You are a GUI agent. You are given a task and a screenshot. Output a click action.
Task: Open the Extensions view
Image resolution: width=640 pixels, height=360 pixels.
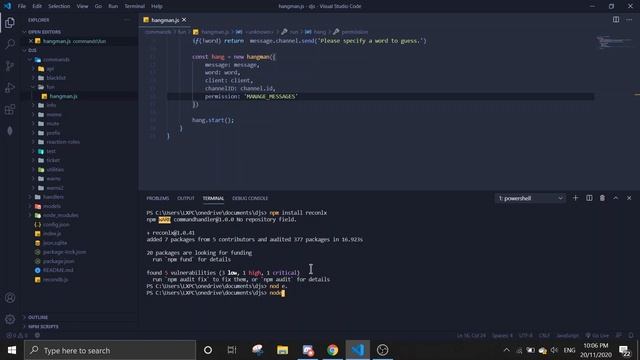(10, 109)
